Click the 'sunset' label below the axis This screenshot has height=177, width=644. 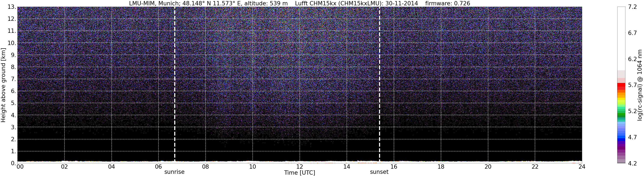pos(379,172)
